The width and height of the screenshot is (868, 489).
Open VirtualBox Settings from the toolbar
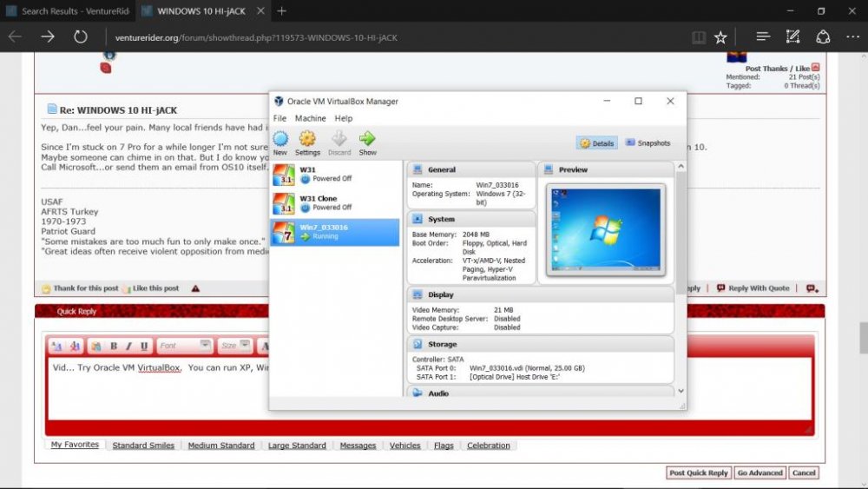(307, 139)
